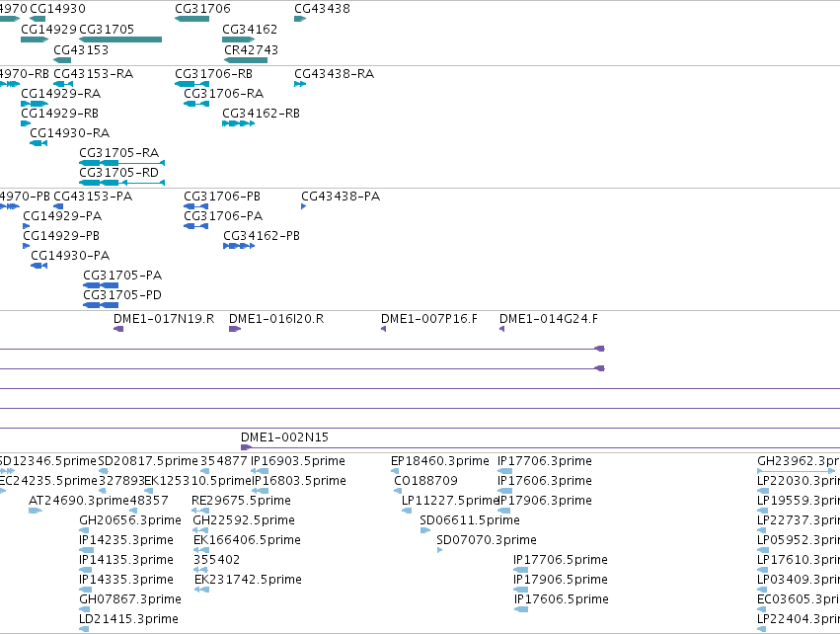Select protein CG31705-PA
Viewport: 840px width, 634px height.
(x=122, y=276)
